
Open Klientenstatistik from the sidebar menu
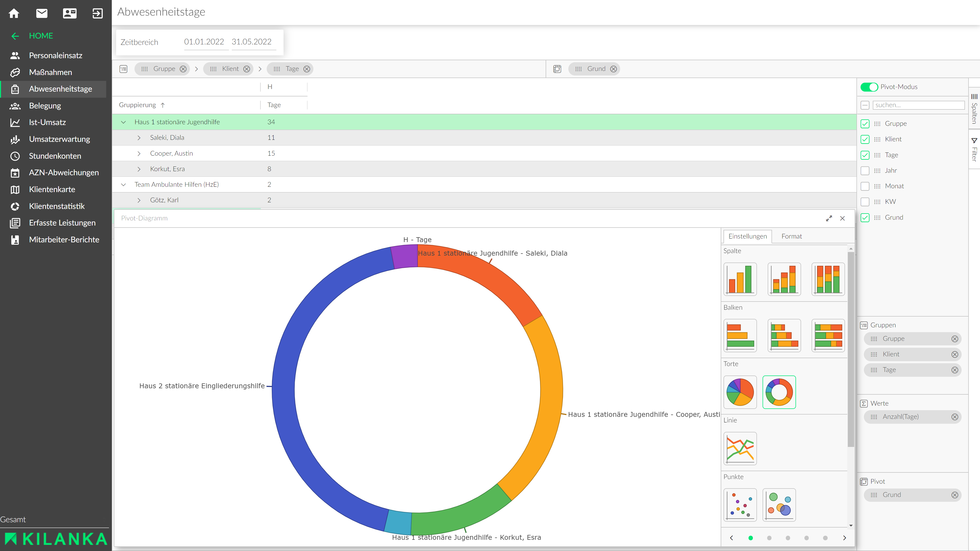coord(57,206)
